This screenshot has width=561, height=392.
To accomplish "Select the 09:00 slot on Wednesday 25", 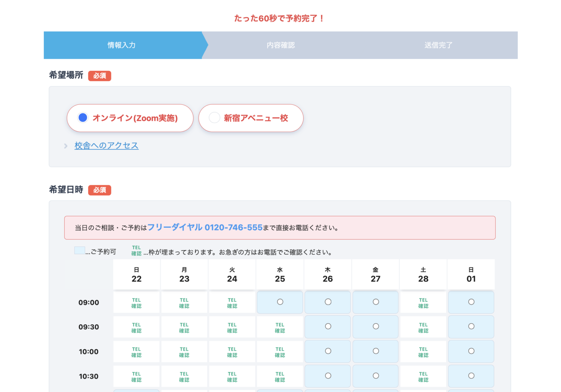I will point(280,302).
